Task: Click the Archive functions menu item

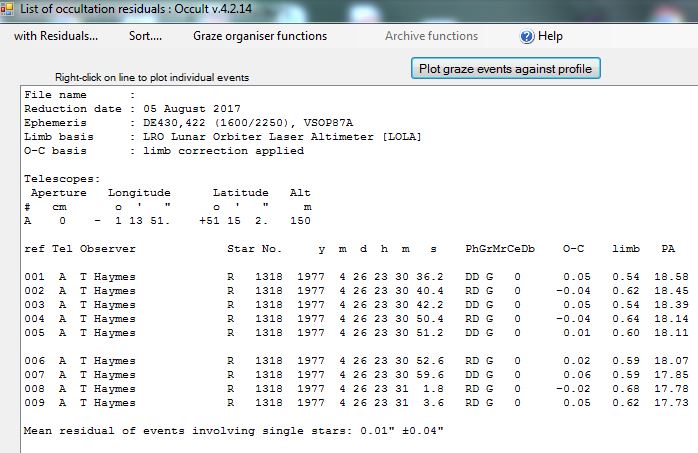Action: [x=431, y=36]
